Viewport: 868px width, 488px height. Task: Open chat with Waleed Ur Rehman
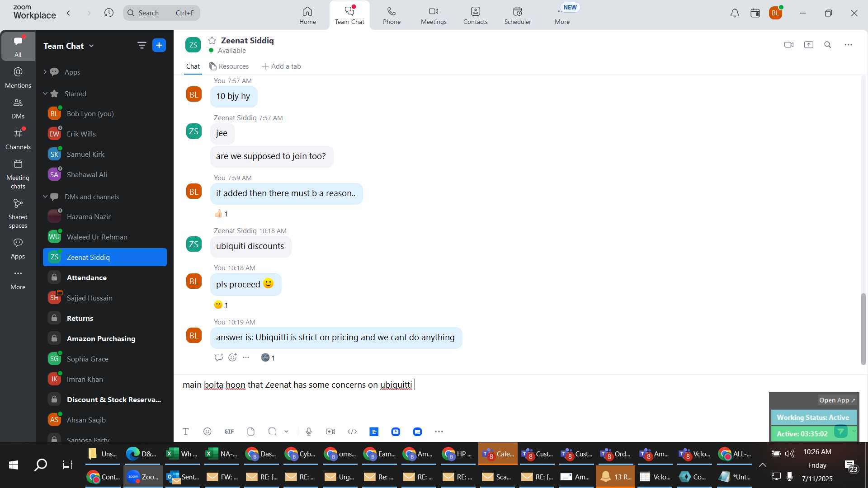(105, 237)
